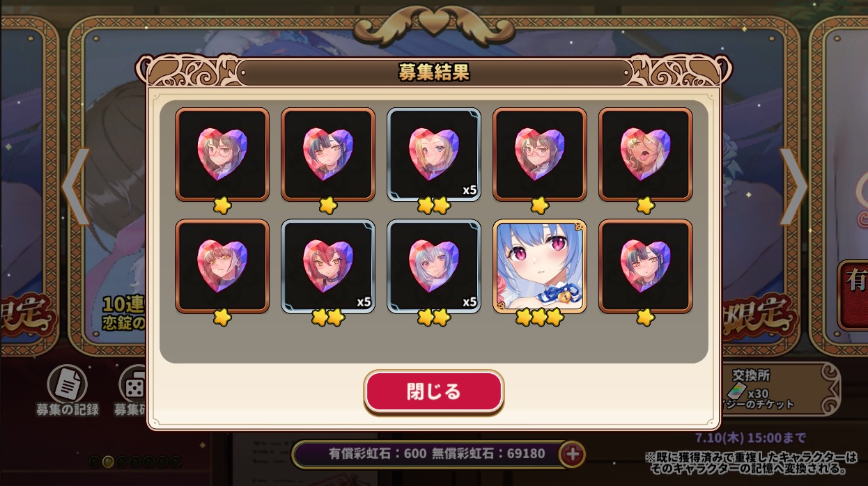The image size is (868, 486).
Task: Select second glasses girl gem in top row
Action: (540, 155)
